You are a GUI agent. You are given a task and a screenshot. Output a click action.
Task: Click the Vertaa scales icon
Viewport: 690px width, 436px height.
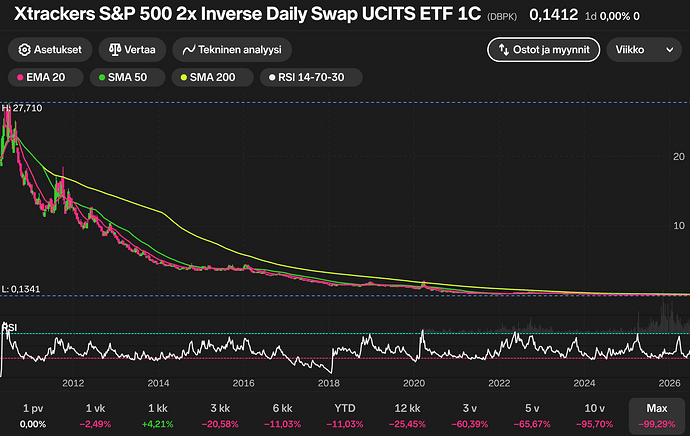114,50
